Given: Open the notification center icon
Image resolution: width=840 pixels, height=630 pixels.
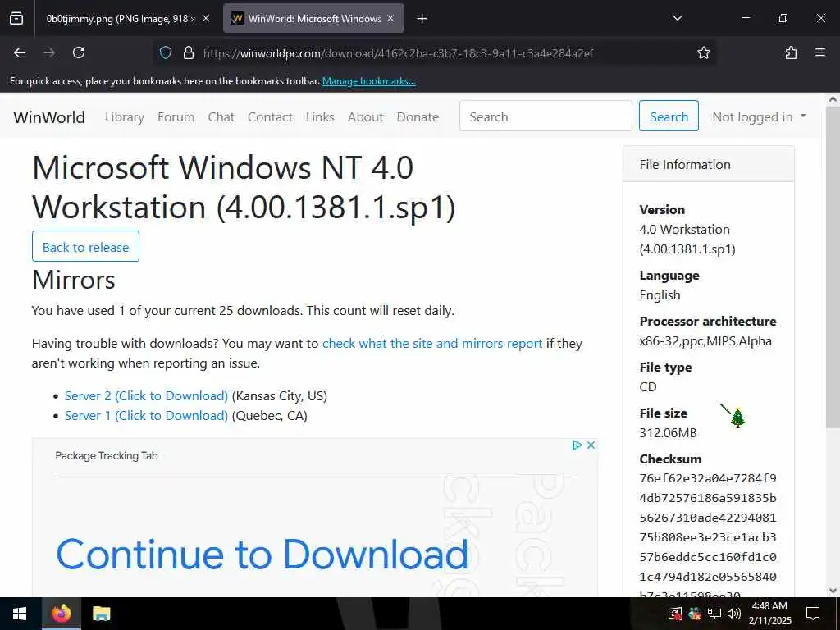Looking at the screenshot, I should 813,614.
